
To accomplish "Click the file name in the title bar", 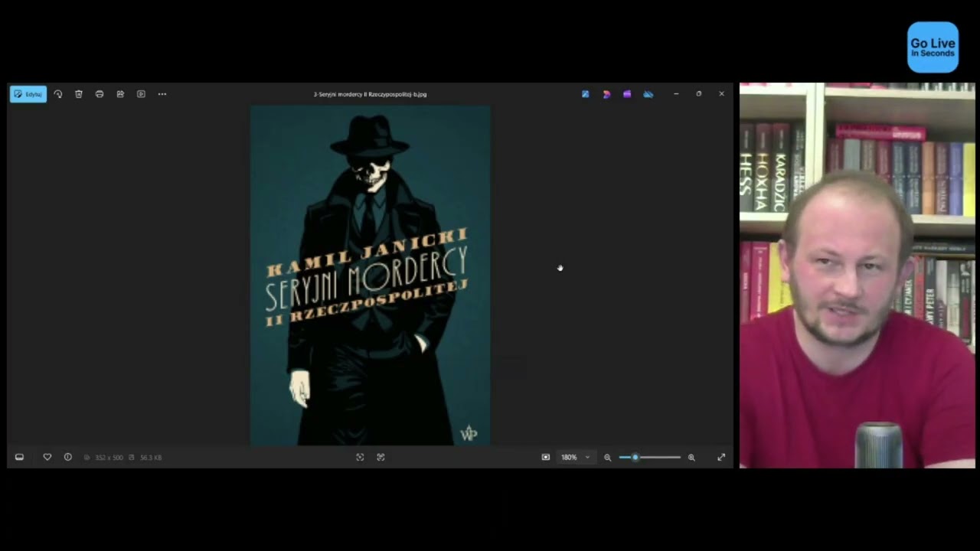I will point(370,94).
